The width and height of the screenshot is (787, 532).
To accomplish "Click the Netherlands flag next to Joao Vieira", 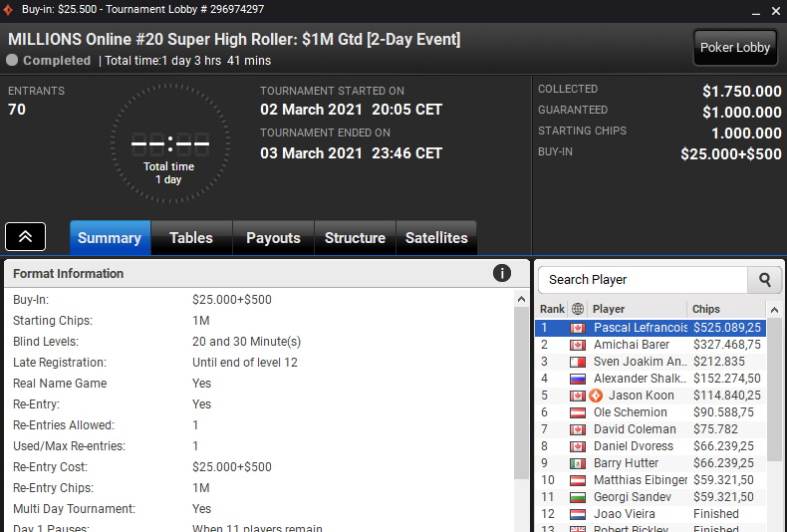I will click(578, 514).
